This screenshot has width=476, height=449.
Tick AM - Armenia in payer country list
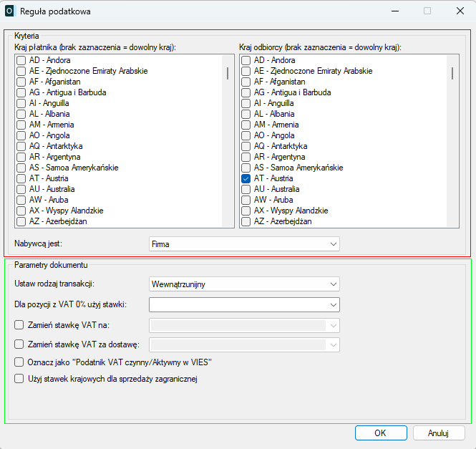pos(21,125)
